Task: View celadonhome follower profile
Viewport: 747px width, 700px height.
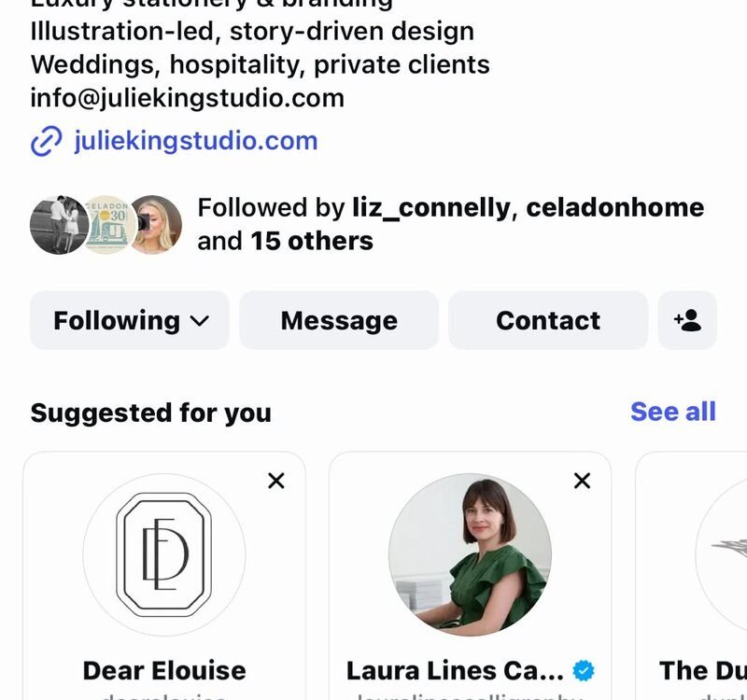Action: [x=614, y=208]
